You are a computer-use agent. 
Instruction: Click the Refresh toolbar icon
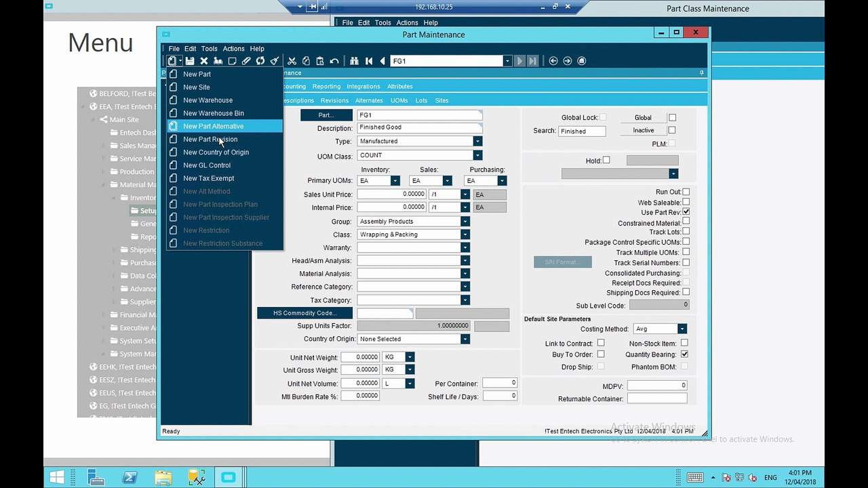pyautogui.click(x=260, y=61)
